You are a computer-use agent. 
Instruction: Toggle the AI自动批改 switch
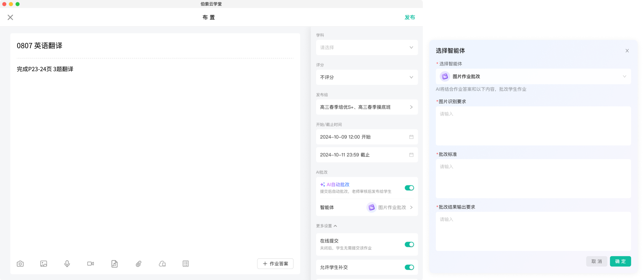(409, 188)
